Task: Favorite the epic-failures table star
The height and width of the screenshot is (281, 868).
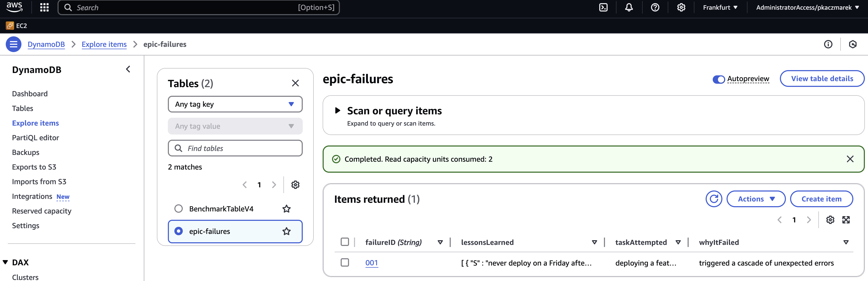Action: (x=286, y=231)
